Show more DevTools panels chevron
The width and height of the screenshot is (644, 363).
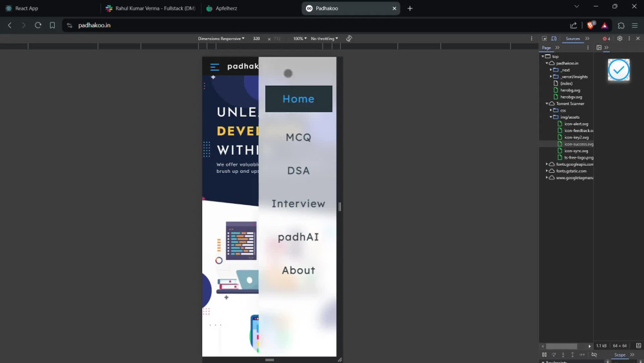click(x=587, y=38)
